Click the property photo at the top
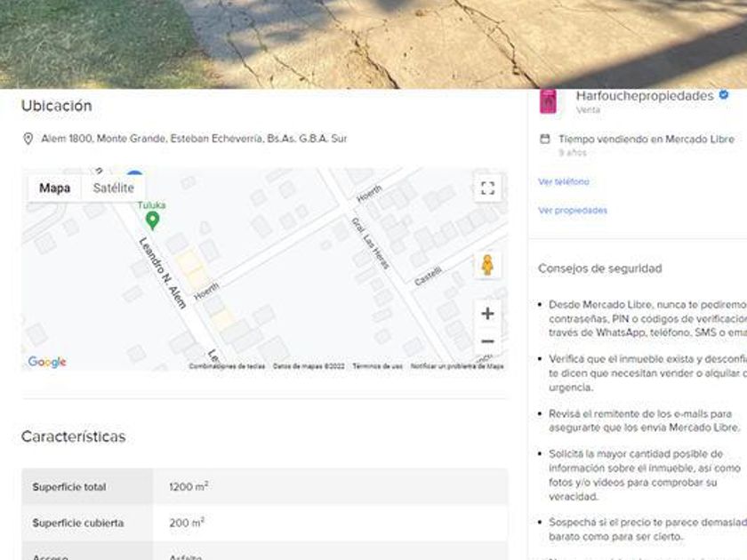Image resolution: width=747 pixels, height=560 pixels. click(373, 43)
